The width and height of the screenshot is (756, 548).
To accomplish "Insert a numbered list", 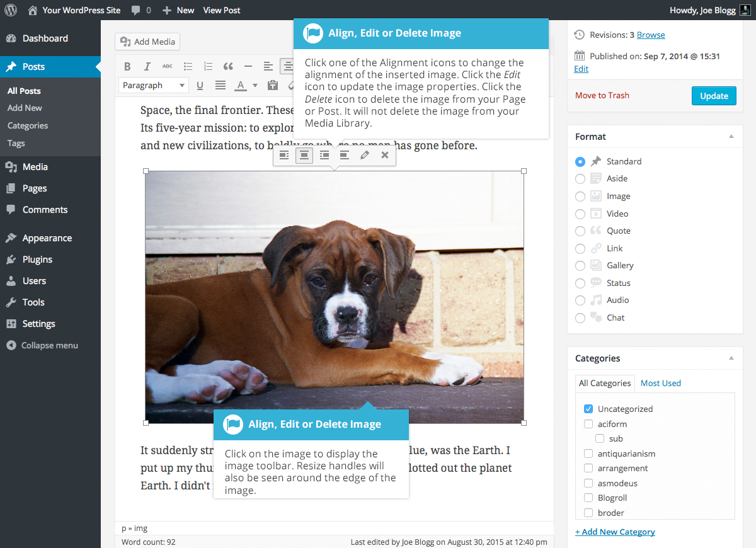I will tap(208, 66).
